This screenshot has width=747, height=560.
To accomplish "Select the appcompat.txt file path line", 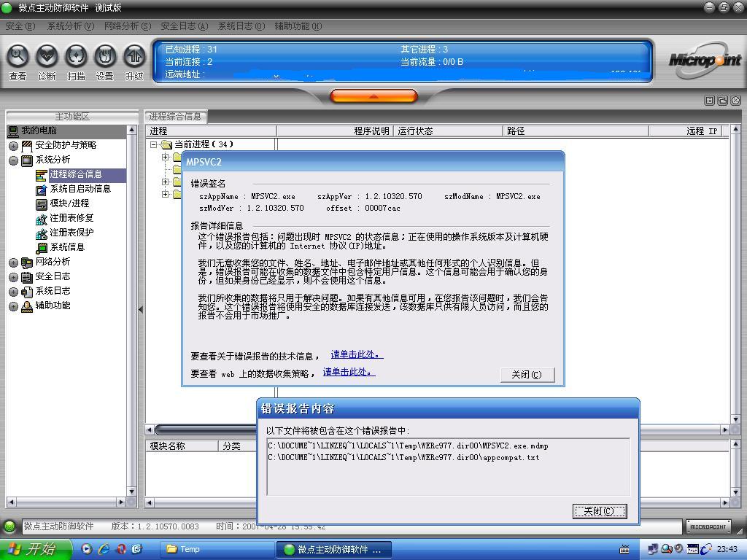I will tap(403, 458).
